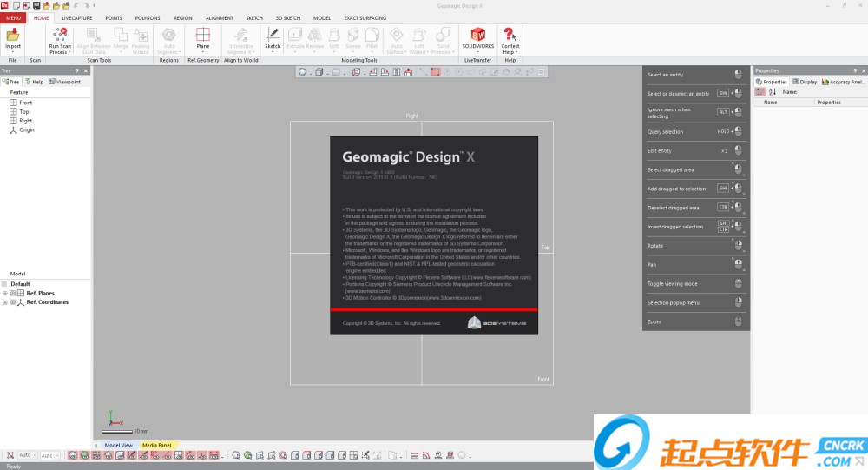Image resolution: width=868 pixels, height=470 pixels.
Task: Open the Run Scan Process tool
Action: coord(59,36)
